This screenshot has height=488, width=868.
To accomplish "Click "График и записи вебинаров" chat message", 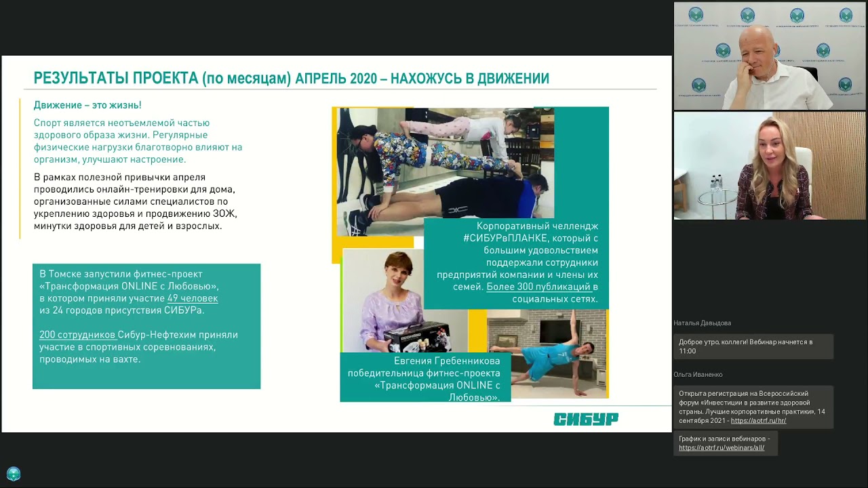I will pyautogui.click(x=726, y=443).
